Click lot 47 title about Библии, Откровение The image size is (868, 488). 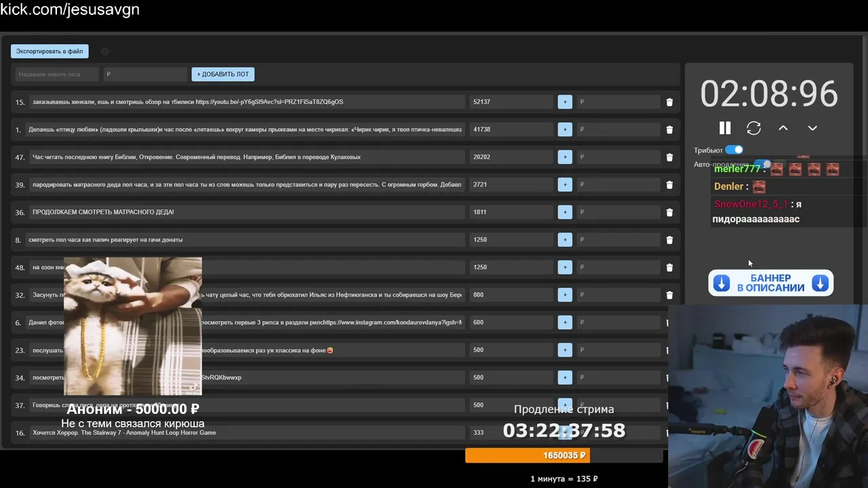click(x=247, y=157)
